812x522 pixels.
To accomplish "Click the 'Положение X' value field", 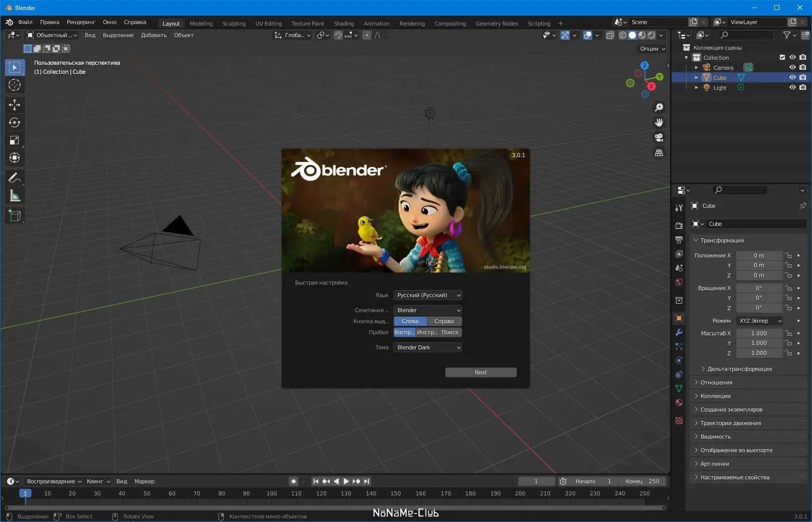I will pos(759,255).
